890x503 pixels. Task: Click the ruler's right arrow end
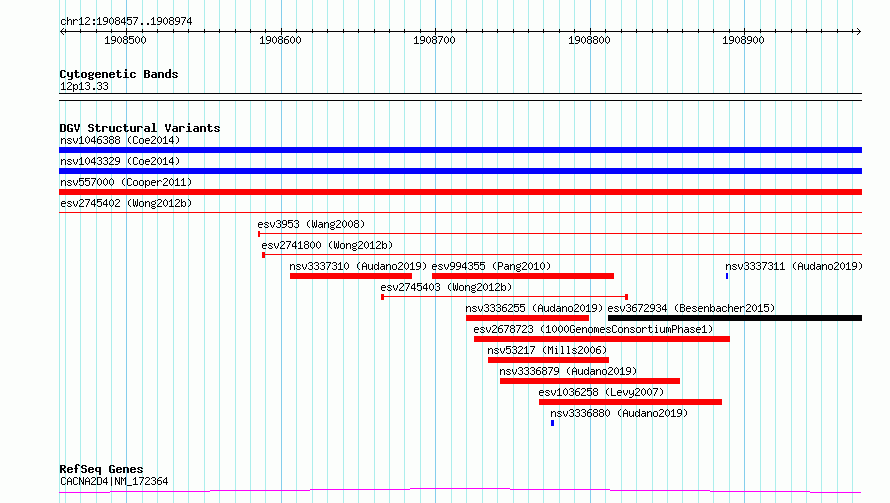858,32
